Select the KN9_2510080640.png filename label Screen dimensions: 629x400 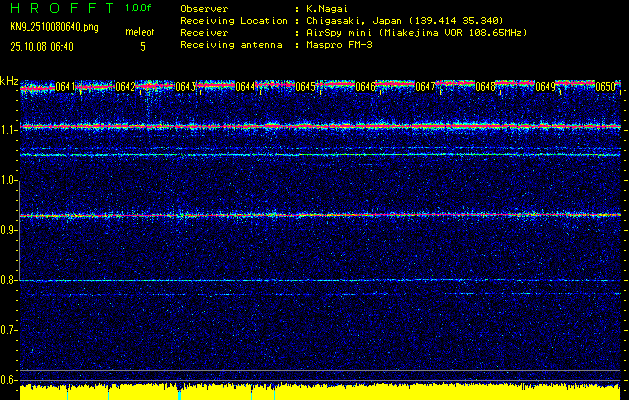[x=52, y=27]
